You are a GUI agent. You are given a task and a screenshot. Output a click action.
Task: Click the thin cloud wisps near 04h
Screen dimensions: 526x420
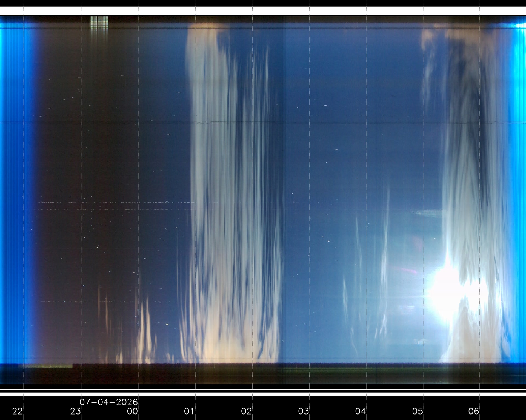coord(367,274)
